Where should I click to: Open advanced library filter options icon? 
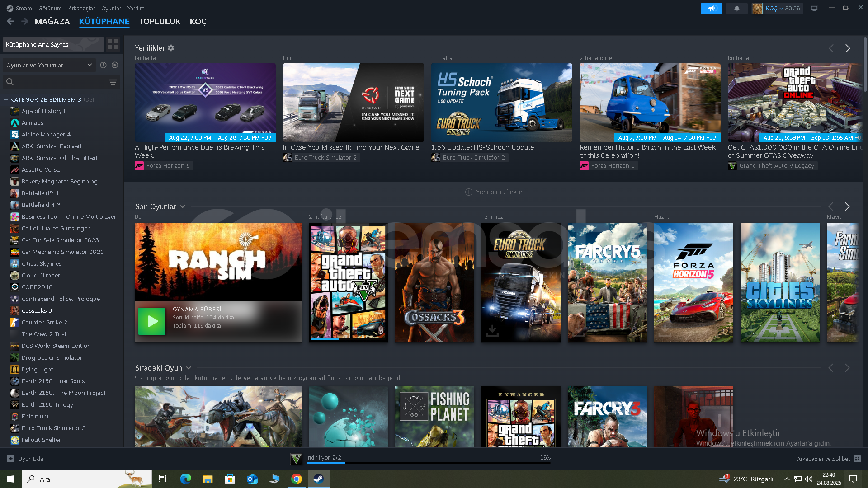pos(113,82)
